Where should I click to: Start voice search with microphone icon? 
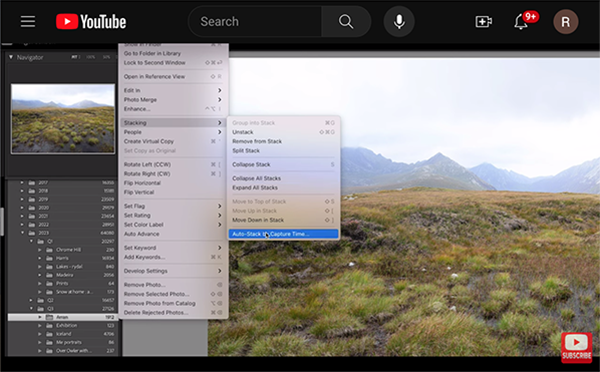(x=399, y=22)
